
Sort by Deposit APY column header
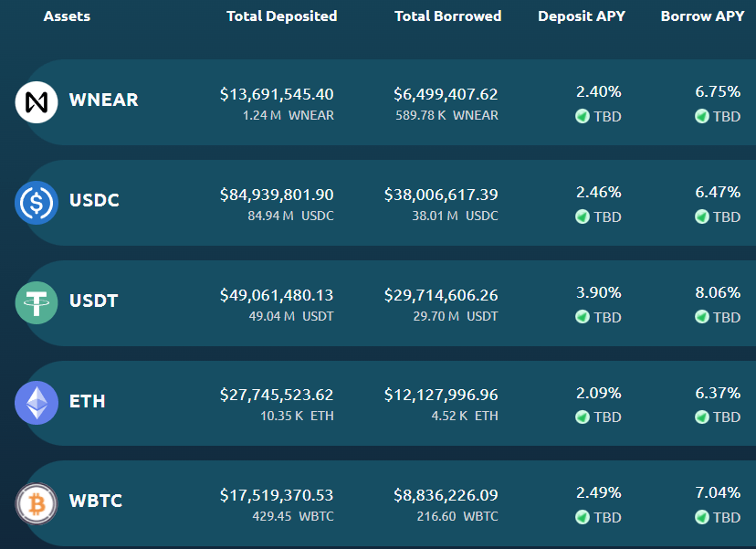582,16
